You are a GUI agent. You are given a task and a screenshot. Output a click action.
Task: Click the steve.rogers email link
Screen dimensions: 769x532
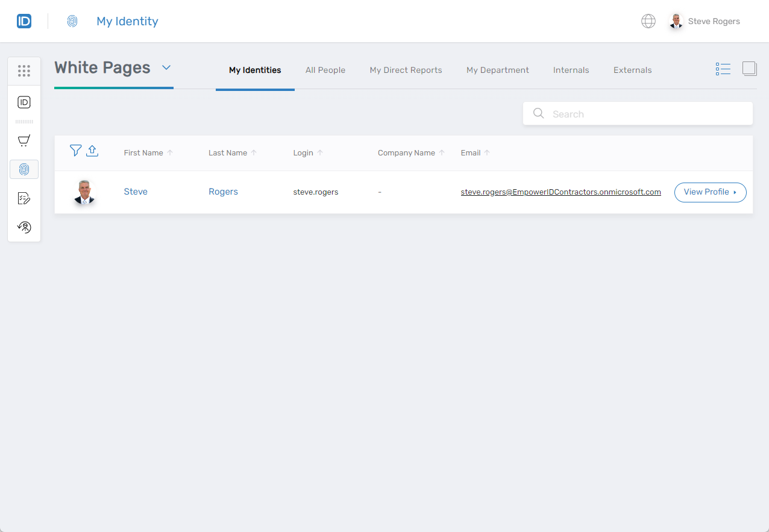[560, 192]
